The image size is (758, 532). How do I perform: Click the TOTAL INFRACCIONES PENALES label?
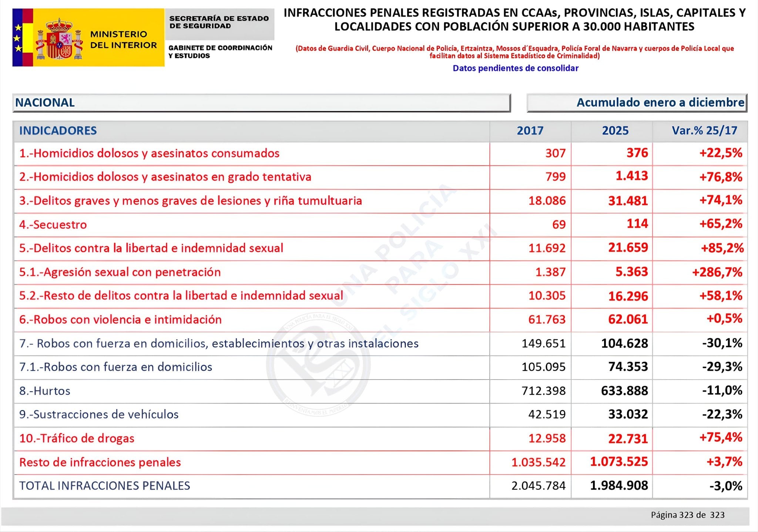click(x=105, y=486)
